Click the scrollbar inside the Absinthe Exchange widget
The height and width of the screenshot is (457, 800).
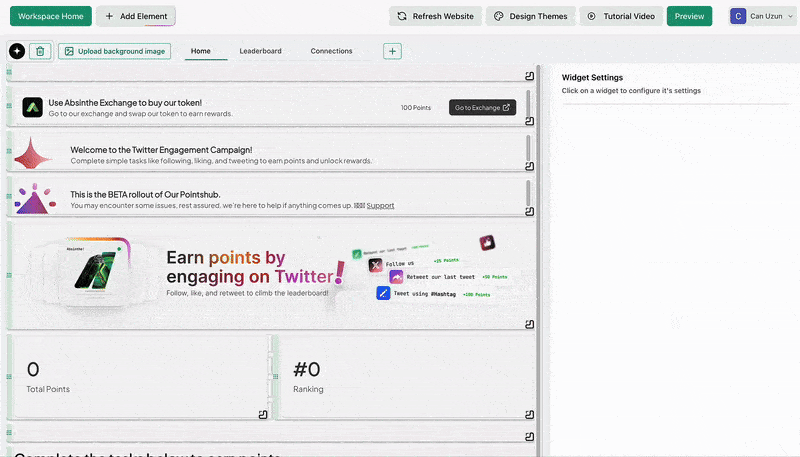coord(528,102)
